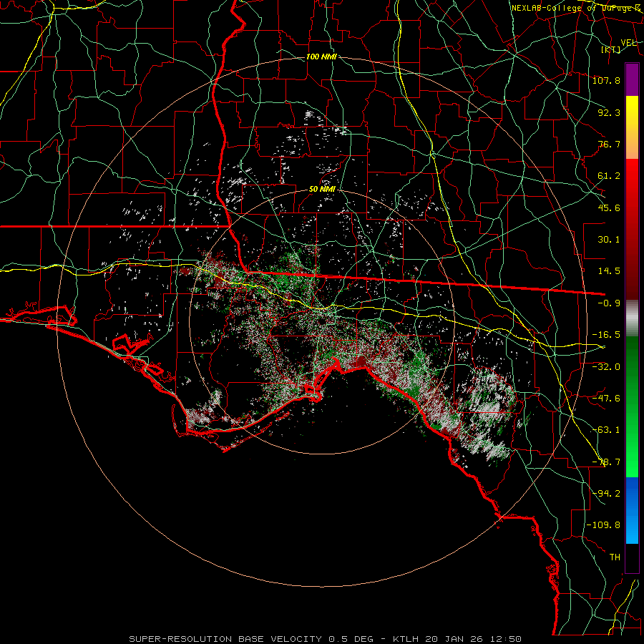
Task: Click the -16.5 legend value
Action: tap(606, 335)
